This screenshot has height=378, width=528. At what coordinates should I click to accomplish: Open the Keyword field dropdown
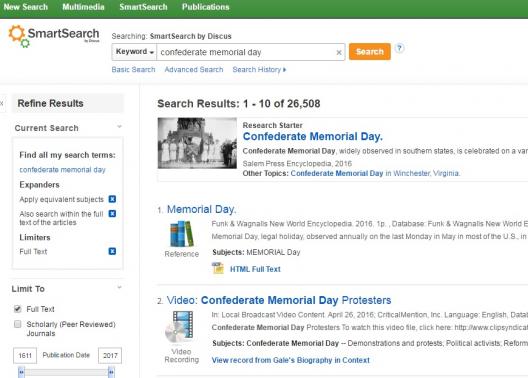(x=134, y=52)
